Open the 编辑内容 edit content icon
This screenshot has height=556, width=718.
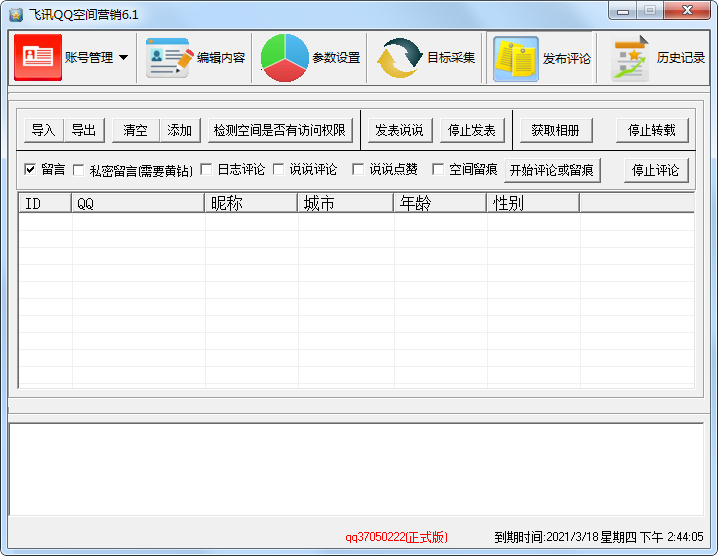click(x=169, y=58)
